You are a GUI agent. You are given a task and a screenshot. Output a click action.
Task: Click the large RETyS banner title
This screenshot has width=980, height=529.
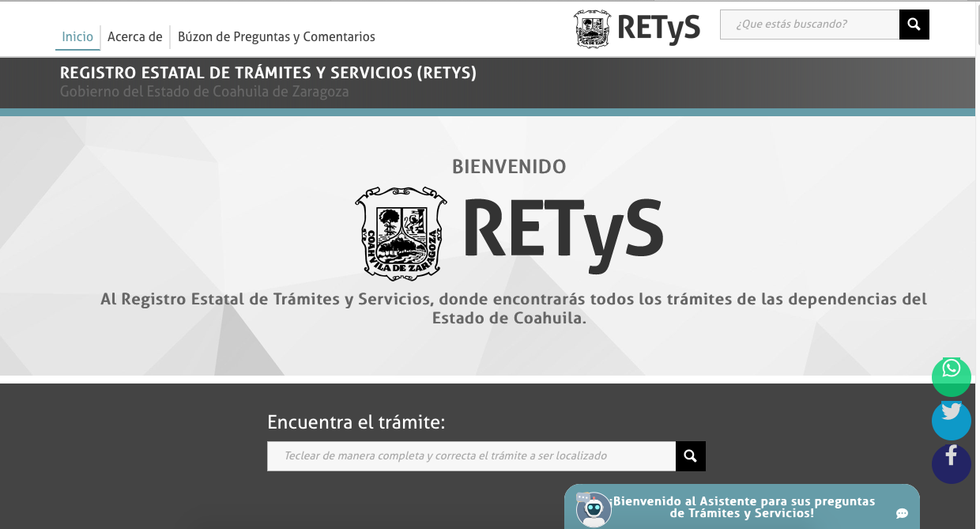click(562, 229)
